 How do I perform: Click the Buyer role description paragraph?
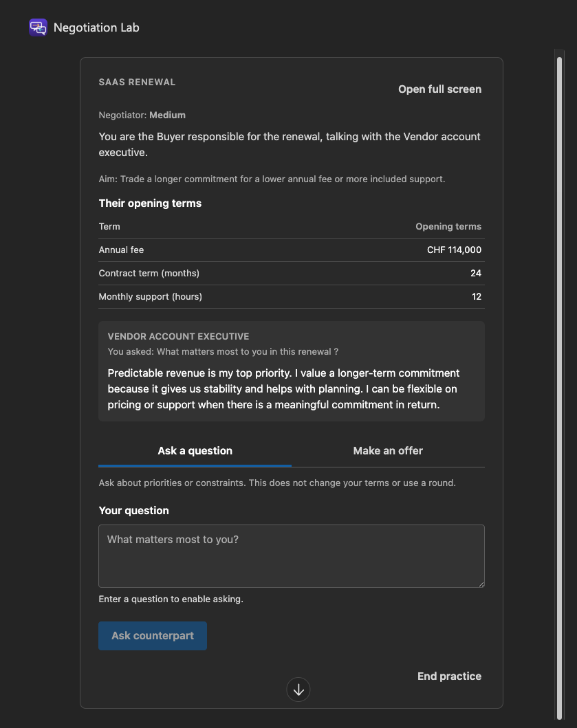click(290, 144)
